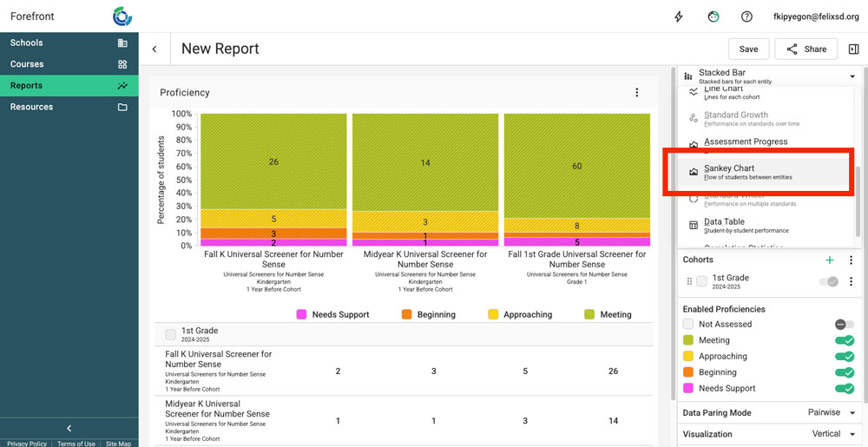The width and height of the screenshot is (868, 447).
Task: Enable the Not Assessed proficiency toggle
Action: 844,324
